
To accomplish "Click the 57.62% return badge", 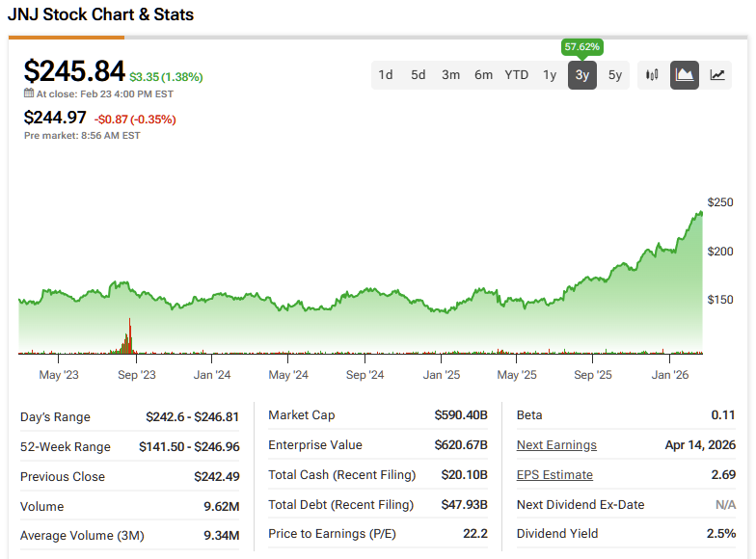I will click(x=582, y=47).
